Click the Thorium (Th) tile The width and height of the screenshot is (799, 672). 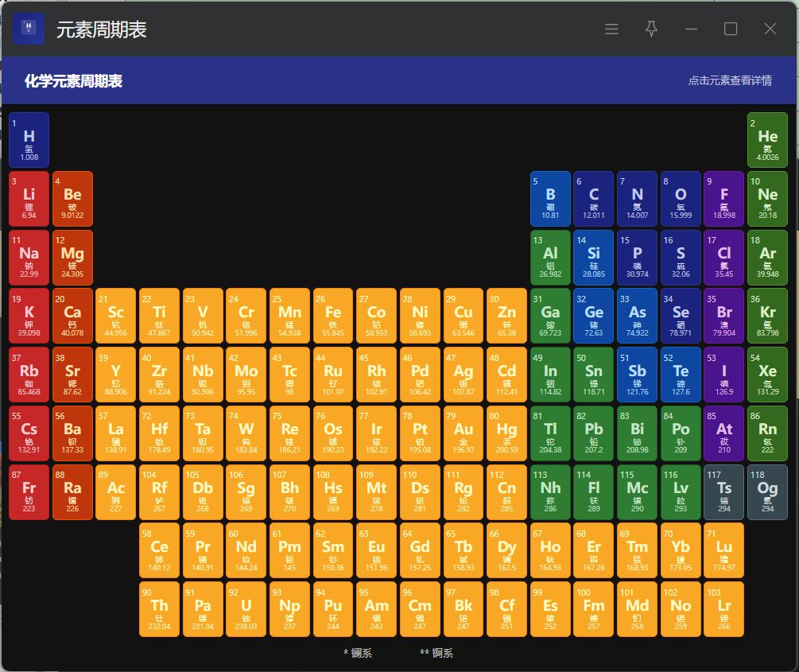point(159,609)
